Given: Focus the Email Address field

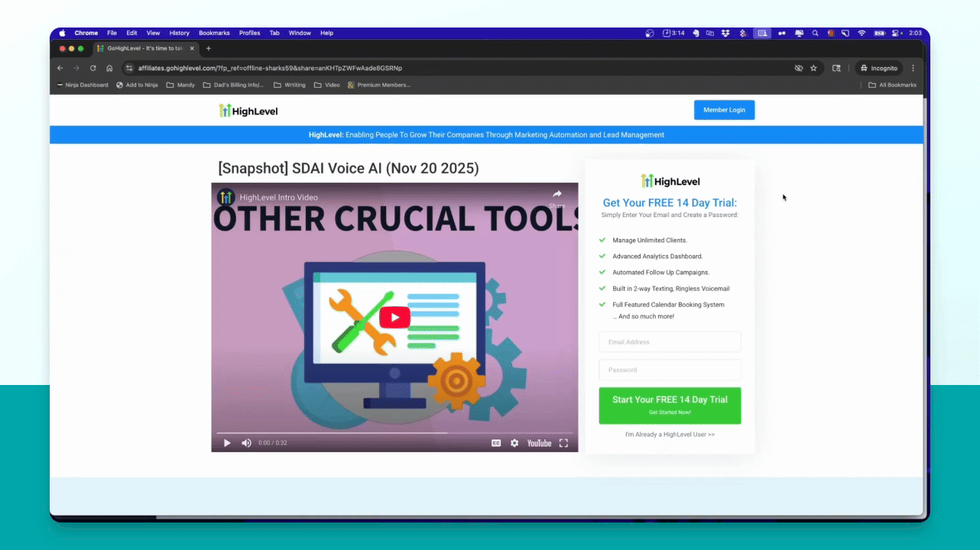Looking at the screenshot, I should (x=670, y=341).
